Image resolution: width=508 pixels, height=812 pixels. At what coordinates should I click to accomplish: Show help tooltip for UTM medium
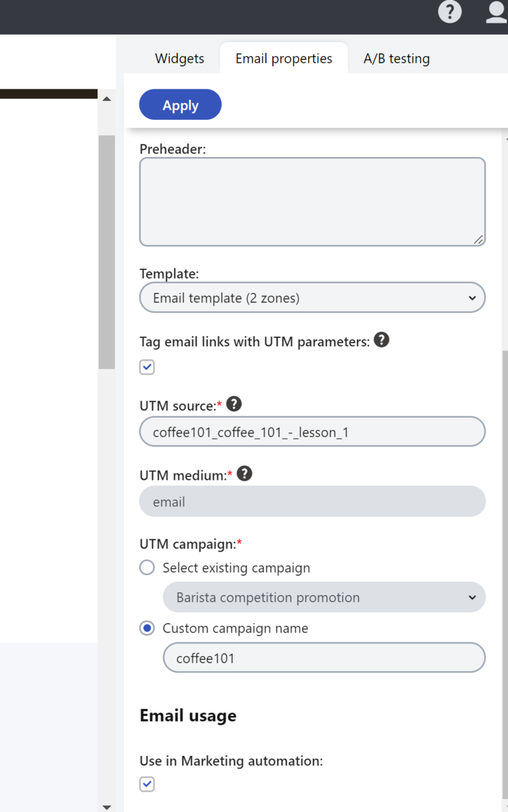tap(245, 474)
